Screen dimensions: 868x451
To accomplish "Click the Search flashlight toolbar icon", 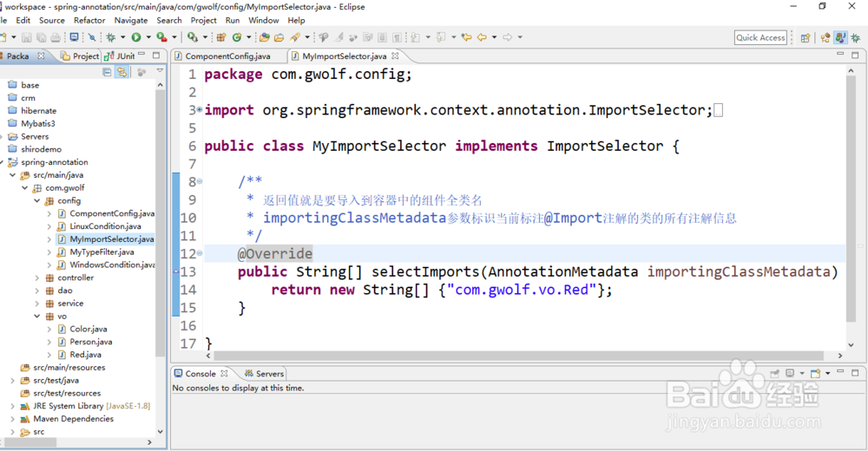I will click(x=294, y=37).
